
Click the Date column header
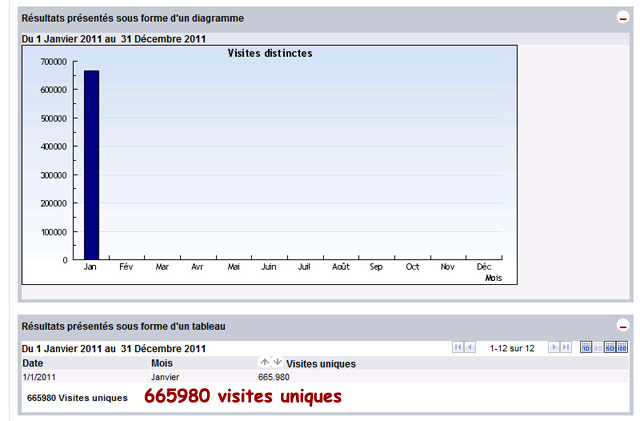[x=33, y=363]
